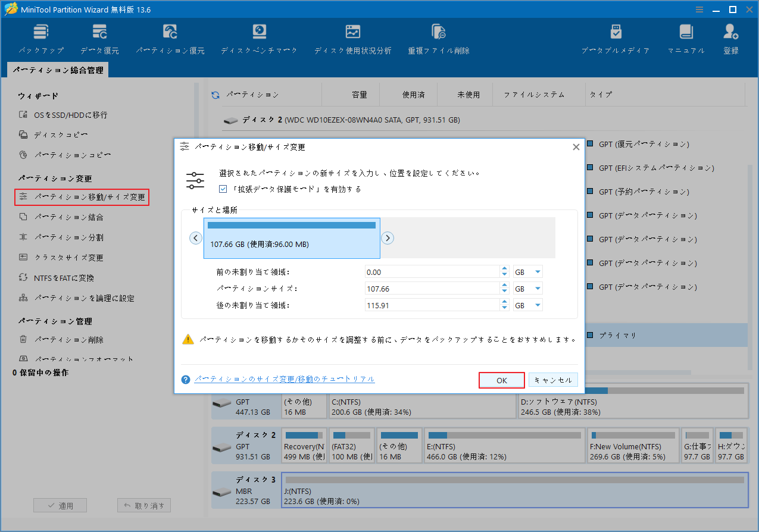Click the left arrow beside partition bar
The height and width of the screenshot is (532, 759).
tap(196, 238)
